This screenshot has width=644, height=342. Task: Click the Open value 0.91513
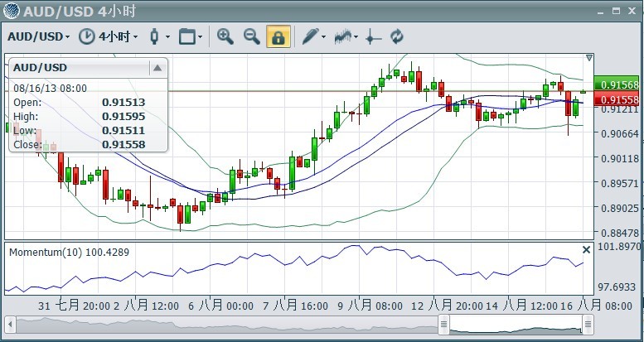pos(123,103)
